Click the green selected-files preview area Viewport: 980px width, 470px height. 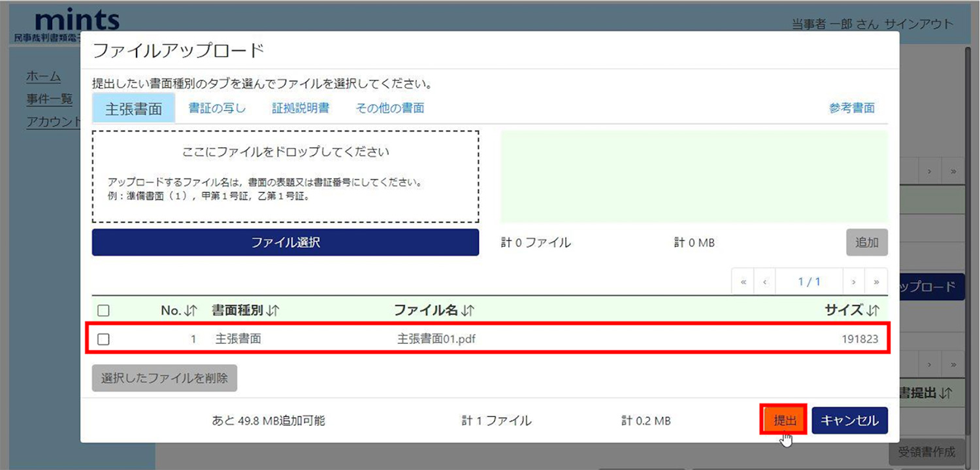tap(694, 176)
